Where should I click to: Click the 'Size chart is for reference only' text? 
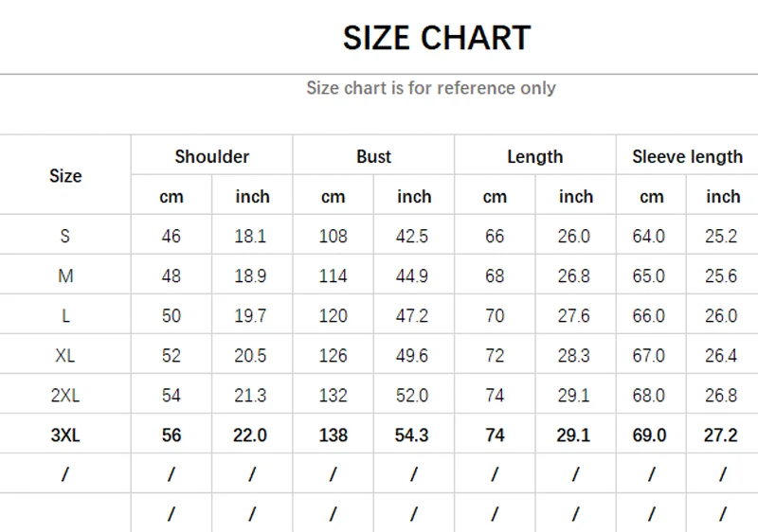pyautogui.click(x=430, y=88)
